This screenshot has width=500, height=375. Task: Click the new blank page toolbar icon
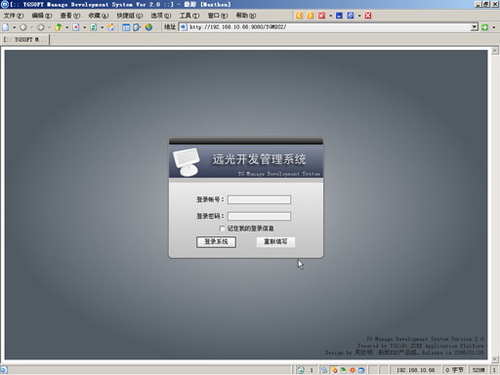click(x=6, y=27)
